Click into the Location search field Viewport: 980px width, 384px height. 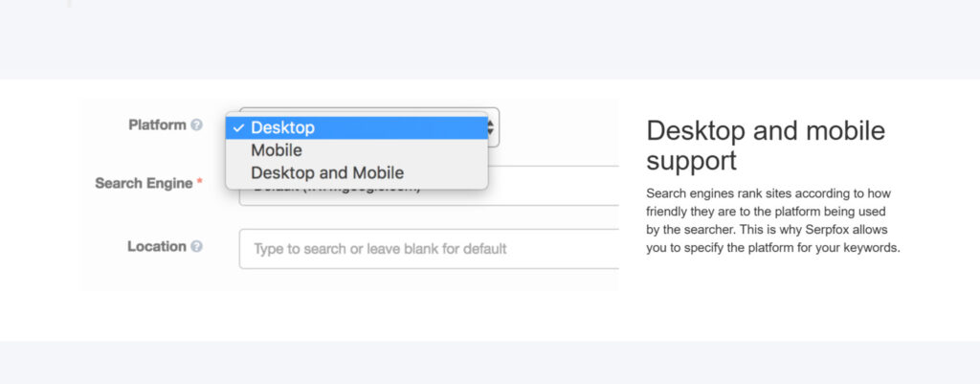431,249
